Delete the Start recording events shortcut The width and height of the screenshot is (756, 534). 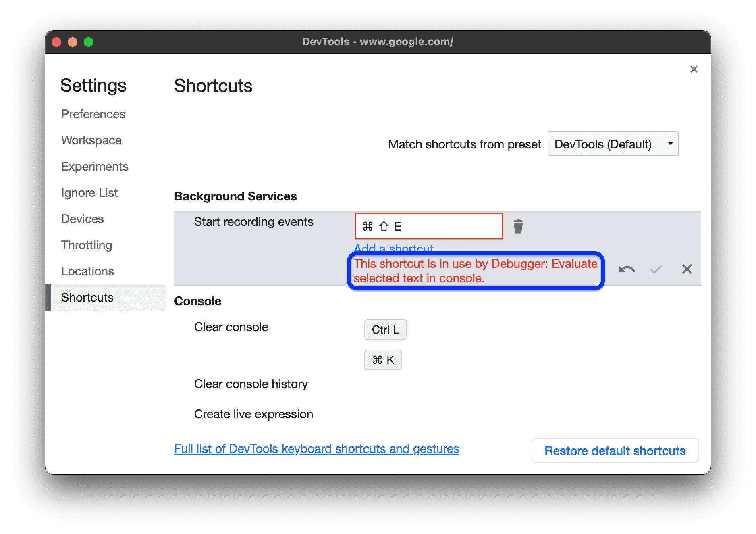[x=518, y=226]
